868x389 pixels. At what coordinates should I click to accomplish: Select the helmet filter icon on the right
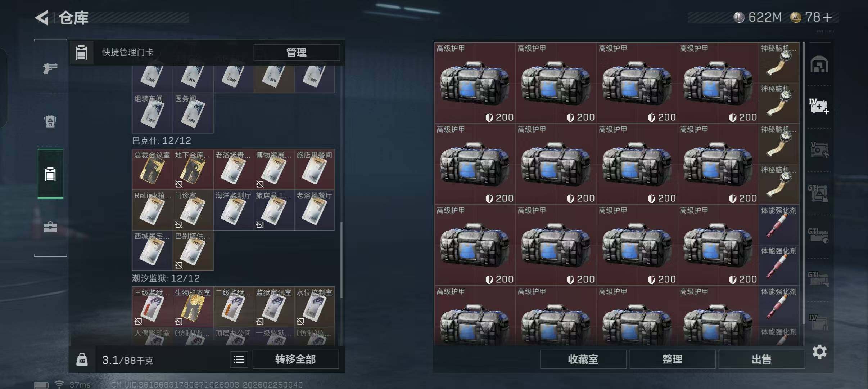(x=819, y=65)
